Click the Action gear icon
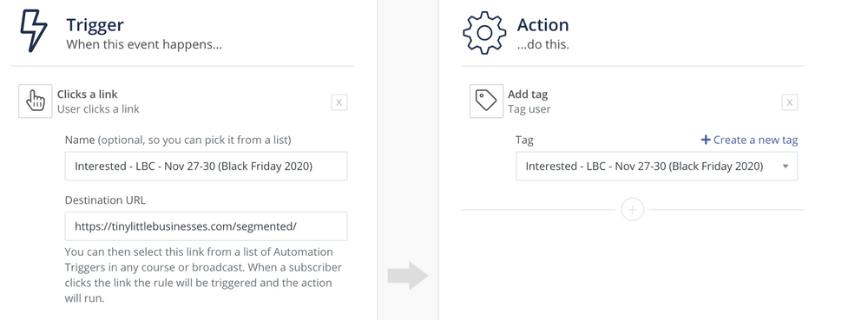This screenshot has height=320, width=868. [x=484, y=33]
